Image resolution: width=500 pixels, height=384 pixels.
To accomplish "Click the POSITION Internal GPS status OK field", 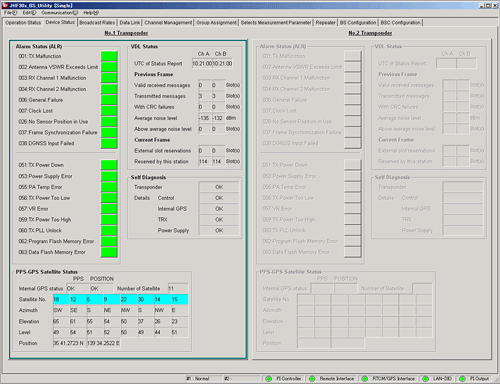I will point(101,288).
